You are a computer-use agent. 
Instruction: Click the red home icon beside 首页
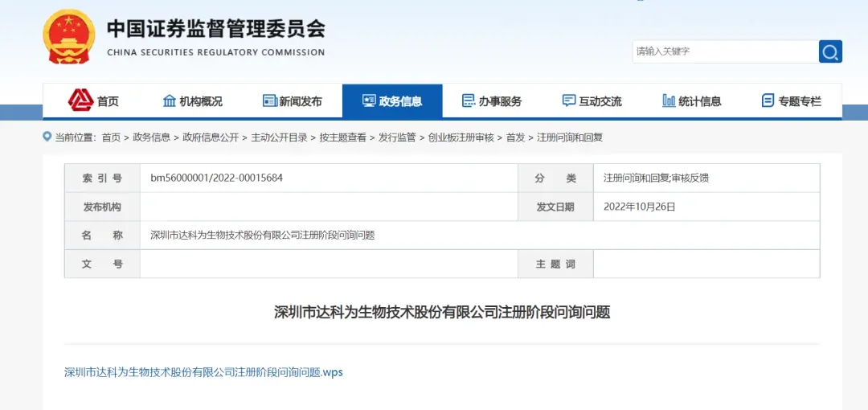click(x=81, y=100)
